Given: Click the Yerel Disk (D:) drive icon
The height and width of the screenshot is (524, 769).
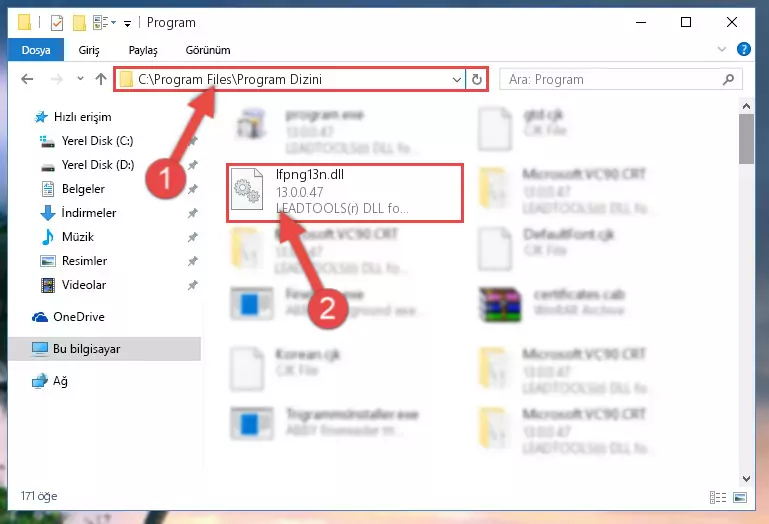Looking at the screenshot, I should click(48, 167).
